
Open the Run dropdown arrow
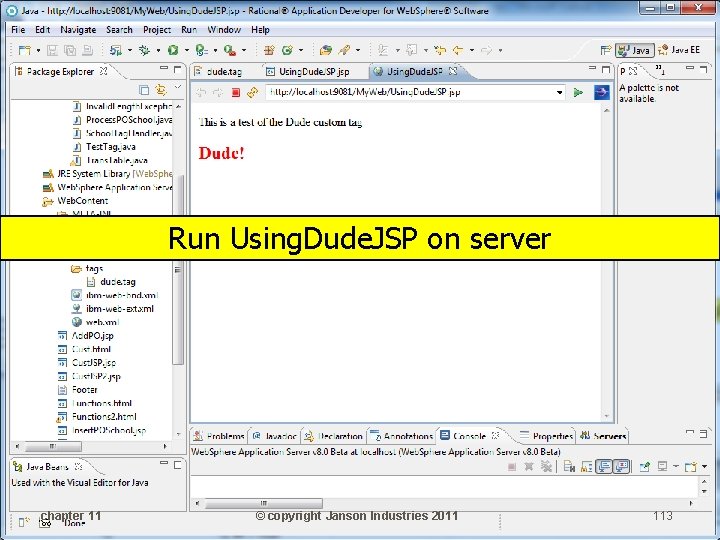coord(186,50)
